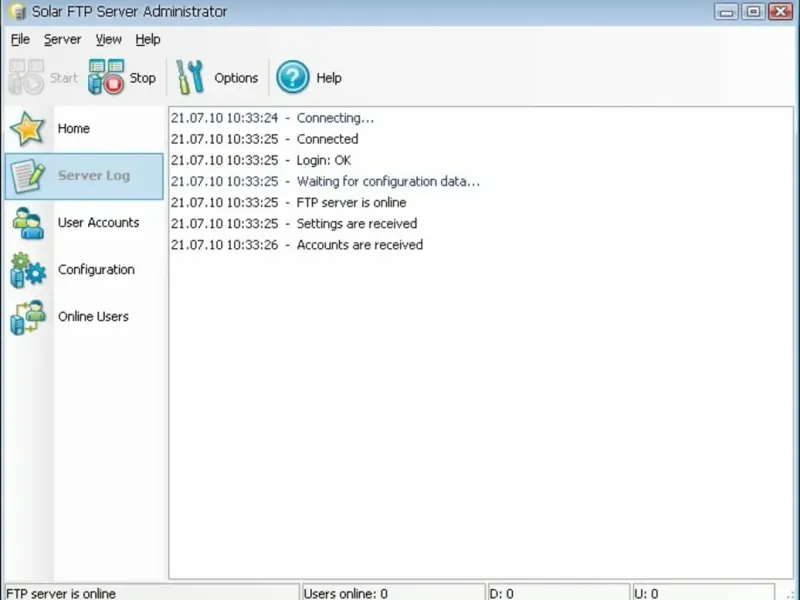800x600 pixels.
Task: Click the Stop server toolbar icon
Action: [x=106, y=77]
